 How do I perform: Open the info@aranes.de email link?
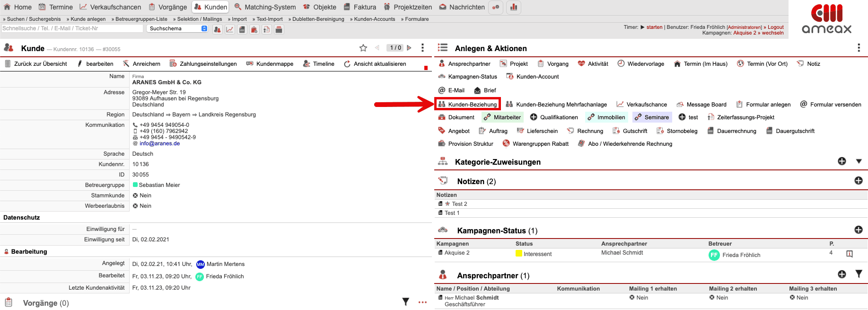[x=159, y=143]
